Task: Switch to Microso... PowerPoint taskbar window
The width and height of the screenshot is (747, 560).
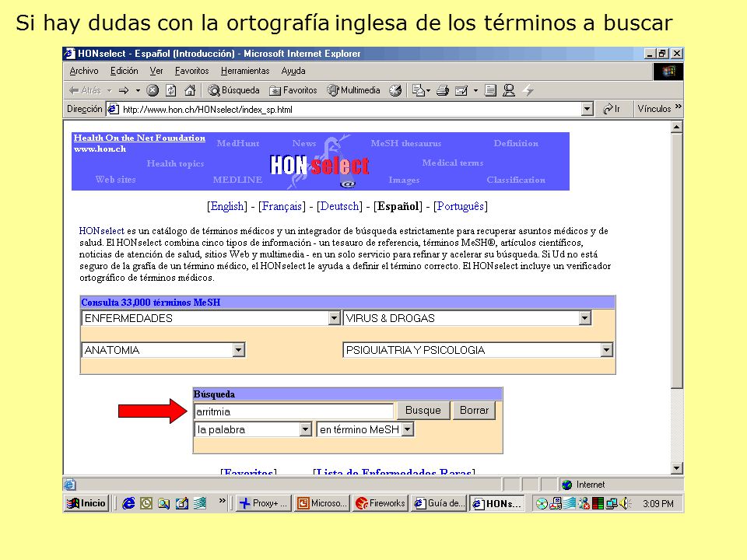Action: pyautogui.click(x=321, y=503)
